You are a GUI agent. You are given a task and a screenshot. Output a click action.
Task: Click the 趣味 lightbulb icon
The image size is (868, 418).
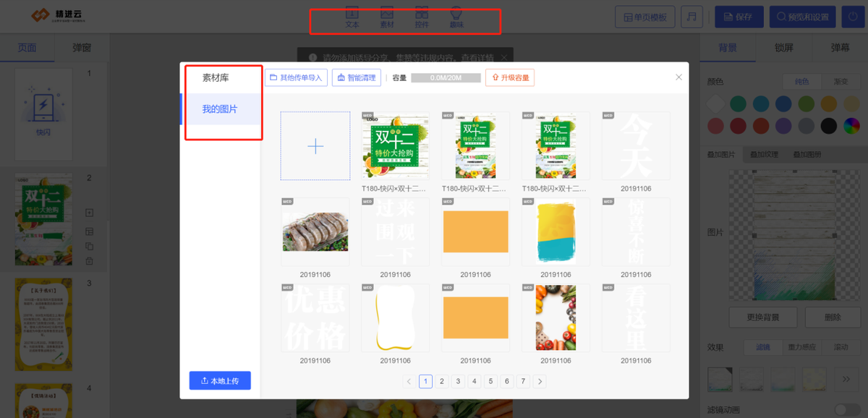[456, 17]
